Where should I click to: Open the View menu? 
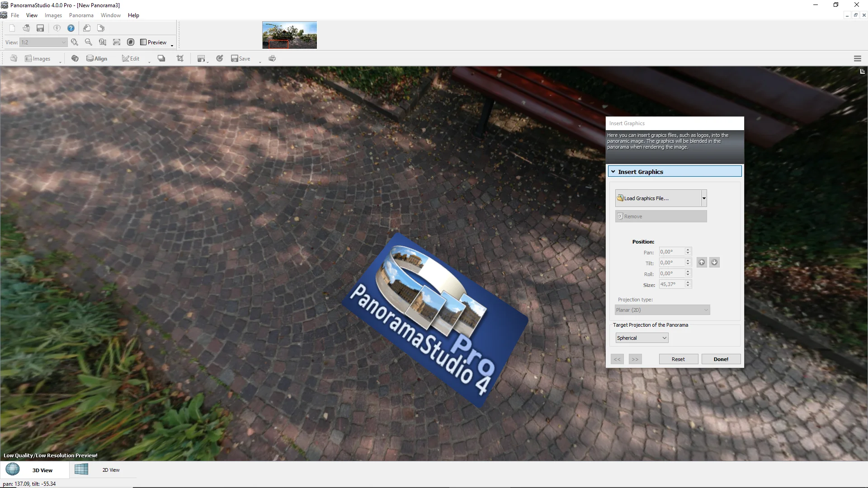point(32,15)
